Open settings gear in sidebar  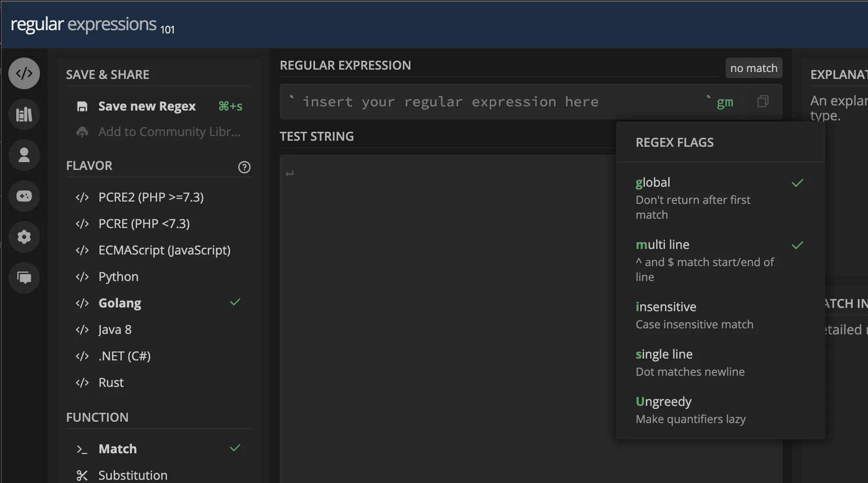(24, 237)
